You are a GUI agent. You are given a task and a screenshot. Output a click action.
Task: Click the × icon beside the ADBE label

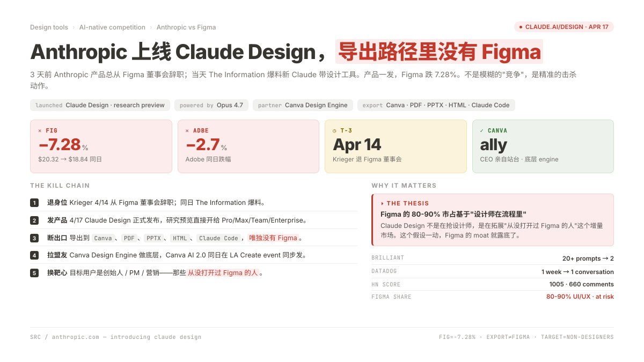(187, 130)
